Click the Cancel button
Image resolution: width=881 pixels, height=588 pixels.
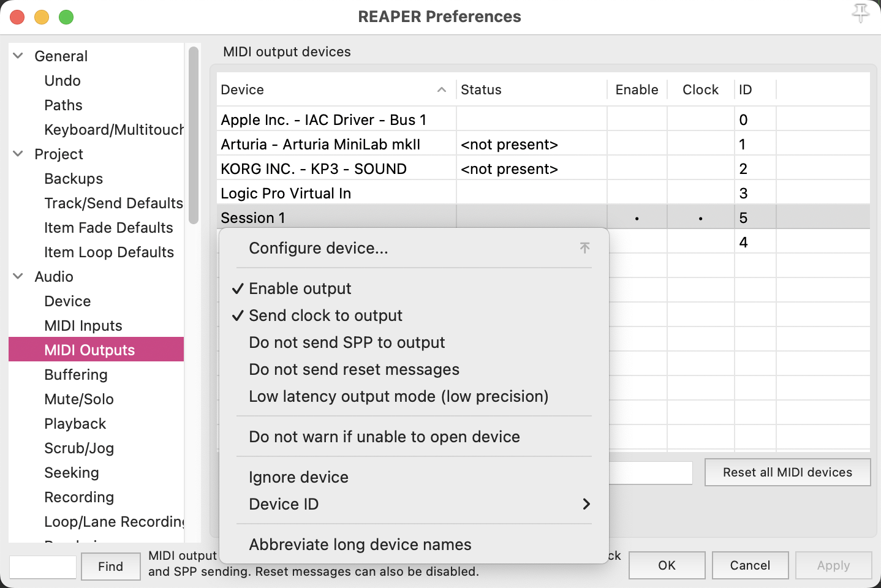750,565
